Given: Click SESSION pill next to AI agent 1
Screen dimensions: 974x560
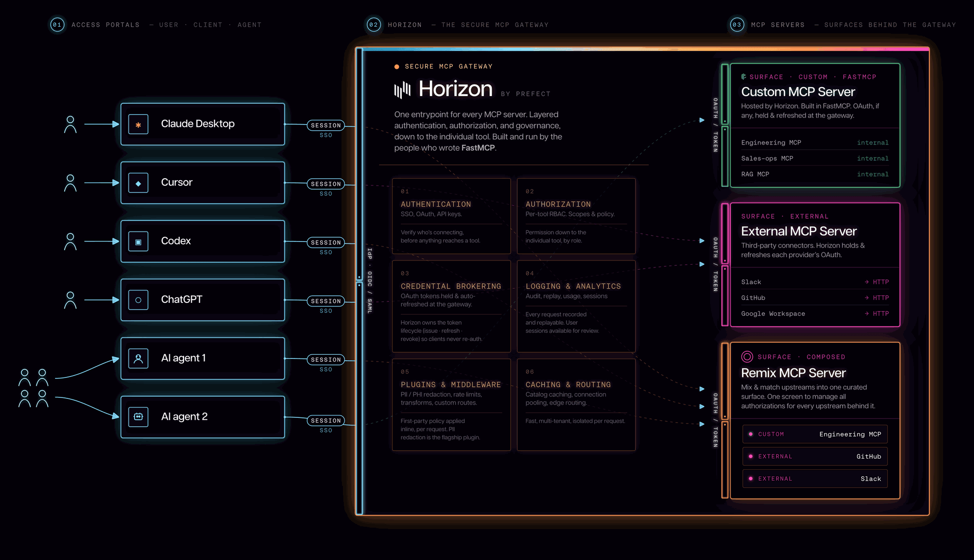Looking at the screenshot, I should [326, 359].
